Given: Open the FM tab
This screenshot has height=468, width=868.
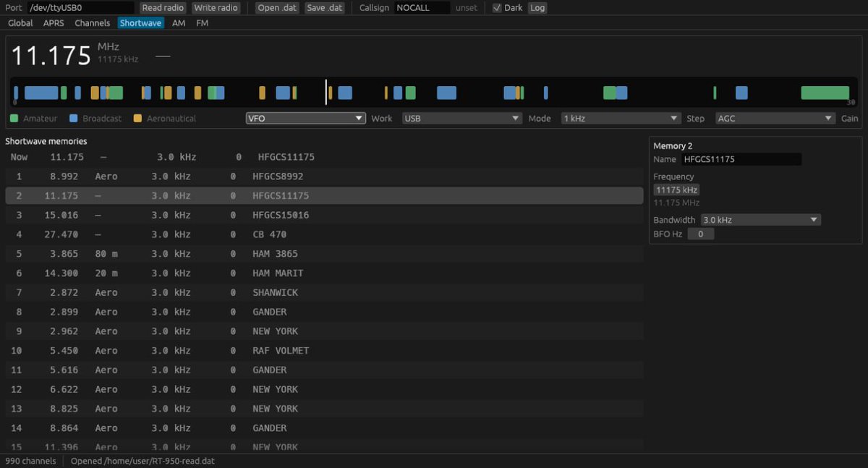Looking at the screenshot, I should click(203, 23).
